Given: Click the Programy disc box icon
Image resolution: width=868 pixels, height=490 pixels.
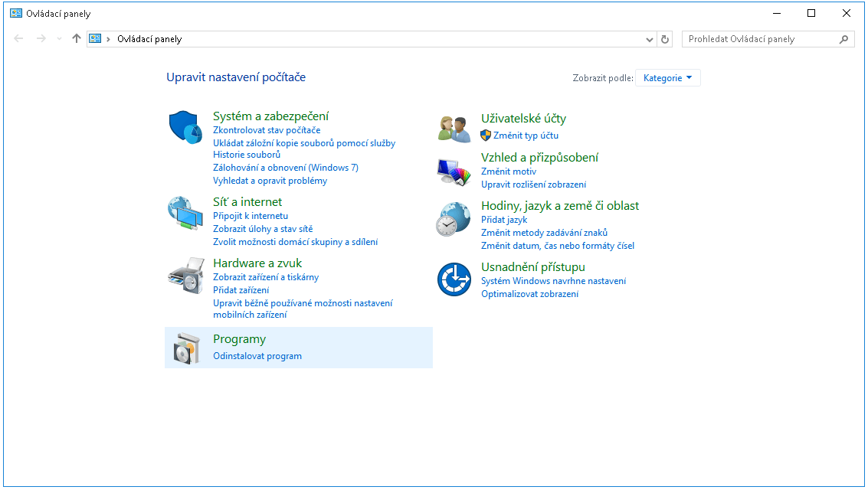Looking at the screenshot, I should point(186,348).
